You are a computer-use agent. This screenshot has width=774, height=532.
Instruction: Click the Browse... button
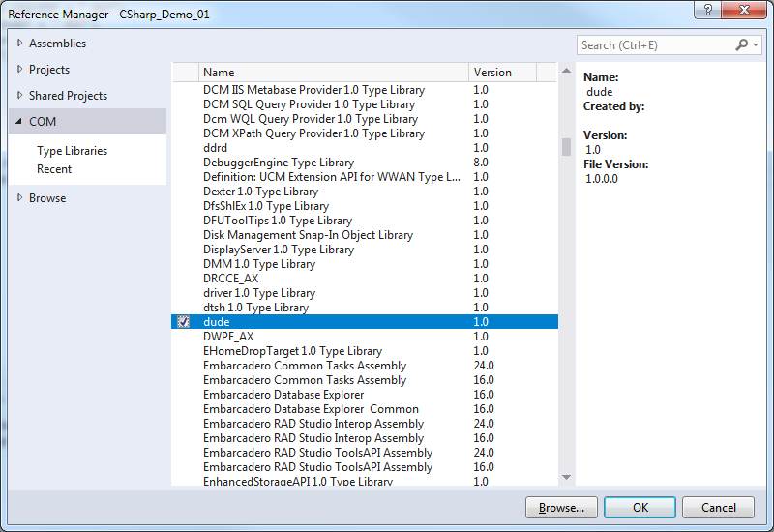pyautogui.click(x=561, y=507)
